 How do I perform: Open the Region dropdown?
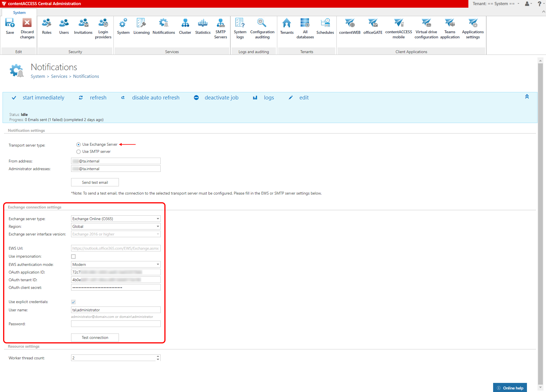click(158, 226)
